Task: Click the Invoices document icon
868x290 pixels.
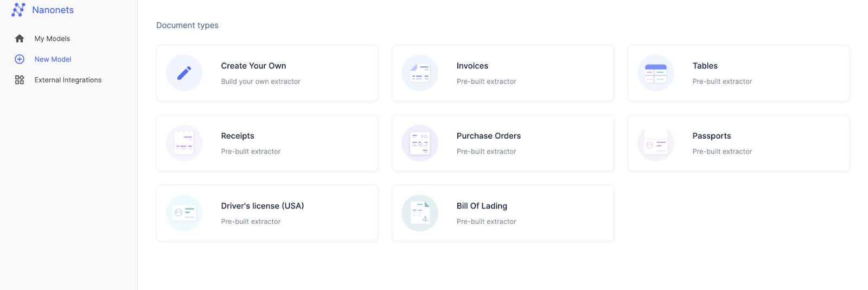Action: click(420, 73)
